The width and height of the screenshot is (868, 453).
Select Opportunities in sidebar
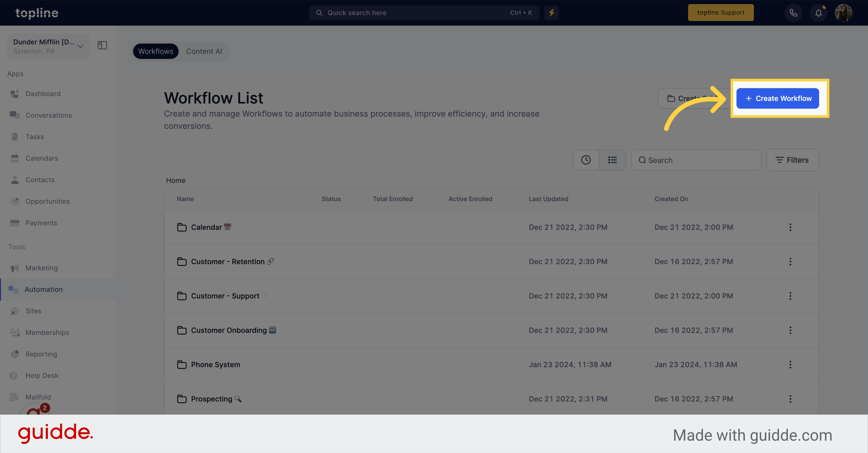(x=47, y=201)
